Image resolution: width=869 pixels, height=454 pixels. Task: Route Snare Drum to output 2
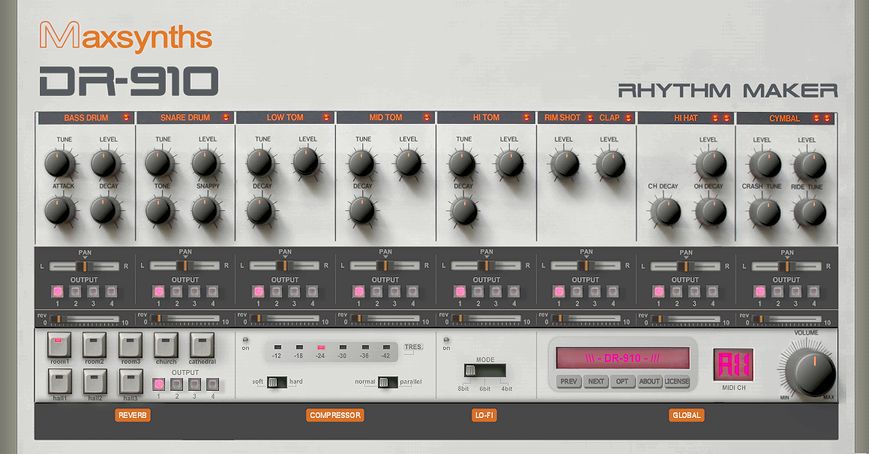click(176, 292)
